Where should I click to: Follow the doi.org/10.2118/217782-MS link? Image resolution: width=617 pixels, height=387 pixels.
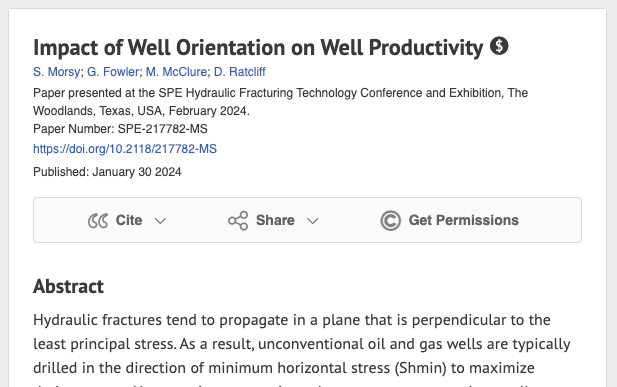pyautogui.click(x=125, y=149)
